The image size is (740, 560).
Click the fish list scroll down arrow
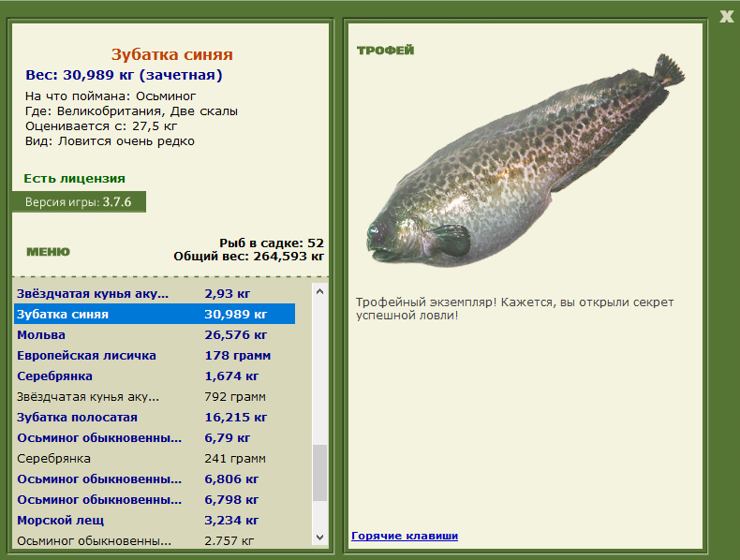[x=319, y=538]
